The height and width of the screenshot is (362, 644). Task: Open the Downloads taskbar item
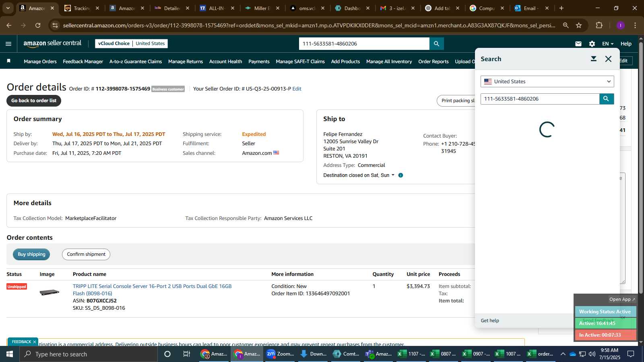(313, 354)
